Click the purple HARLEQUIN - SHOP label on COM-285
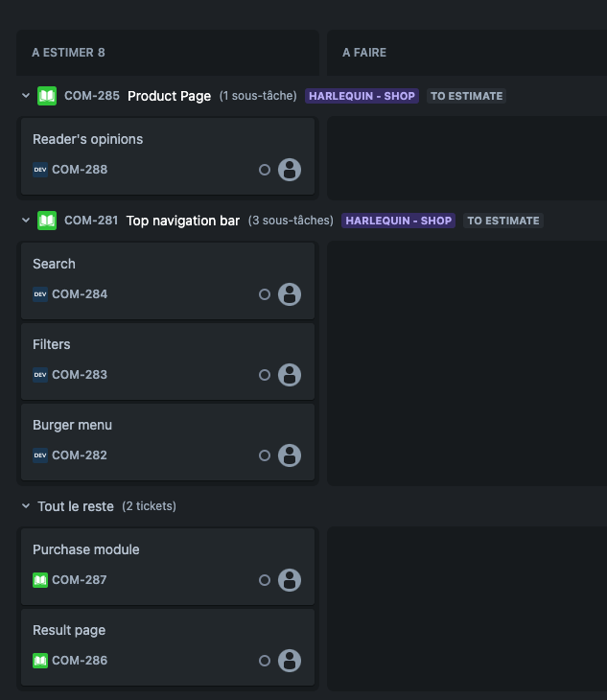The image size is (607, 700). click(x=362, y=96)
